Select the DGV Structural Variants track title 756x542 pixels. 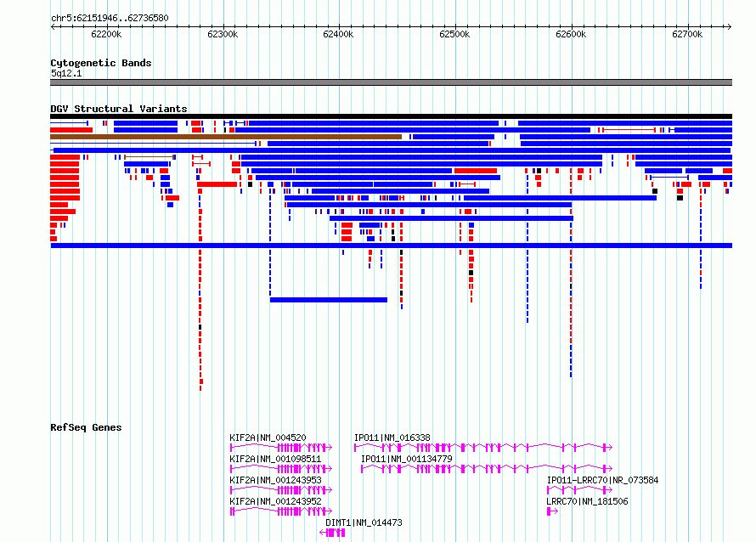(119, 109)
